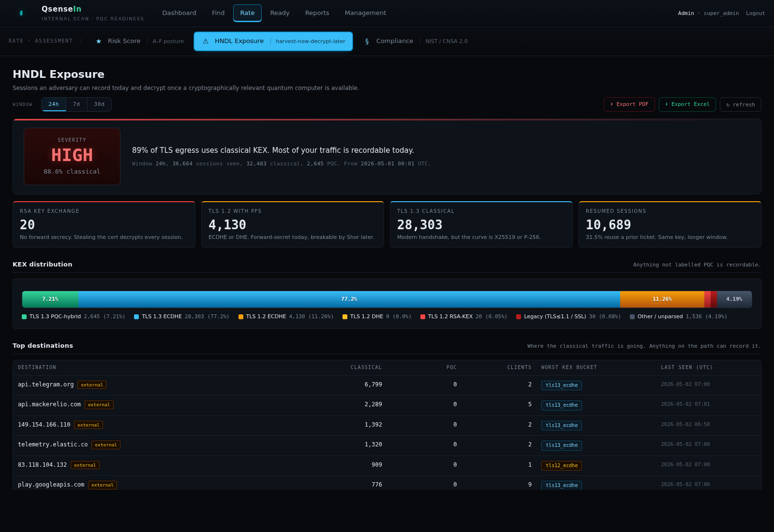774x532 pixels.
Task: Open the Find nav item
Action: 218,13
